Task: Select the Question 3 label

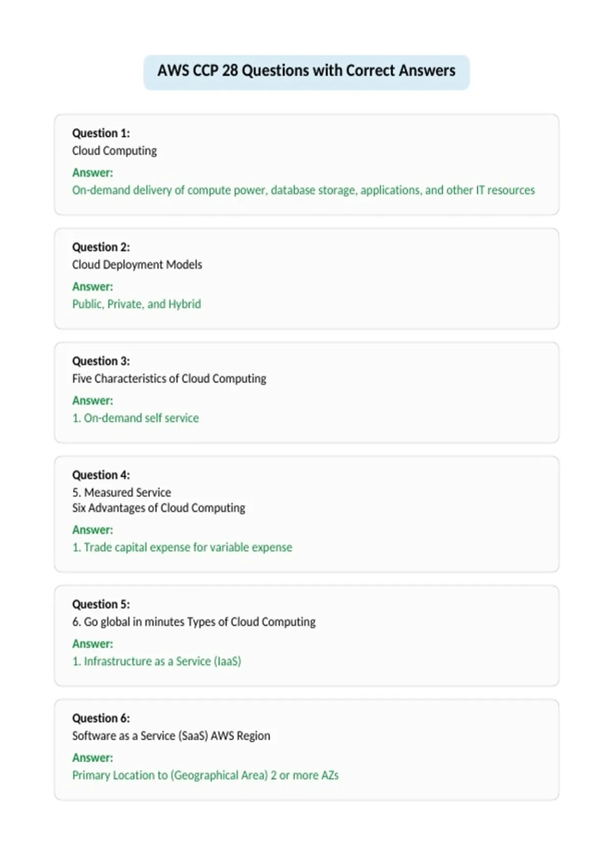Action: click(101, 361)
